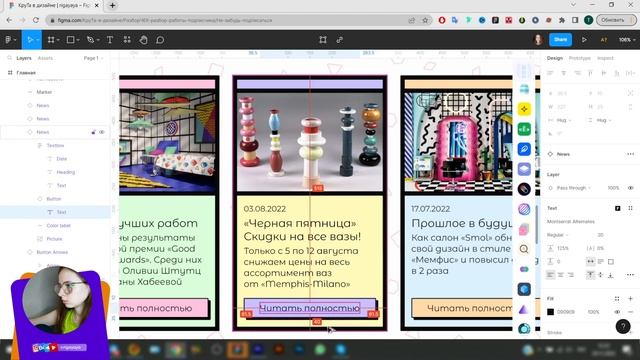Open the green code plugin icon
Screen dimensions: 640x360
(x=524, y=129)
